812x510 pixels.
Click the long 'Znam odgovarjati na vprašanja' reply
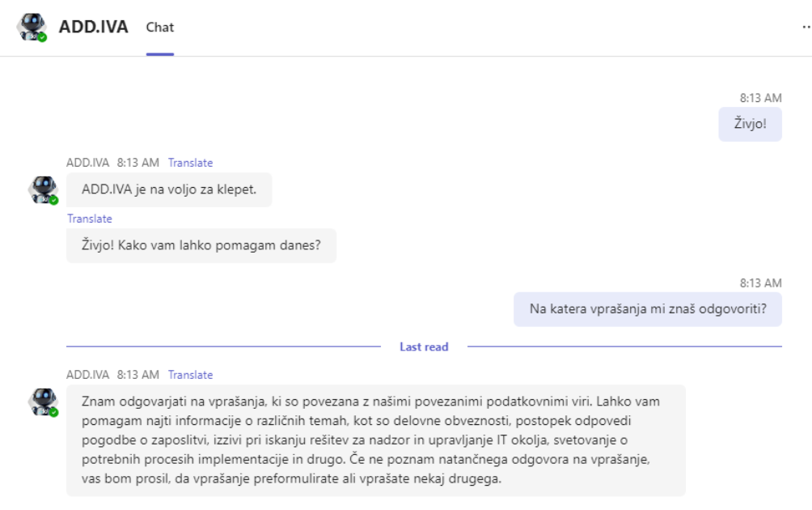point(375,440)
